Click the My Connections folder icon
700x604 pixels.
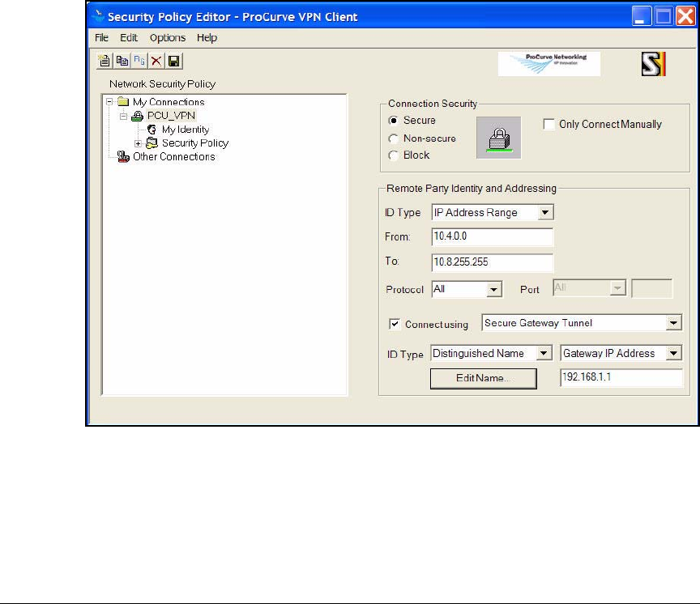[123, 102]
